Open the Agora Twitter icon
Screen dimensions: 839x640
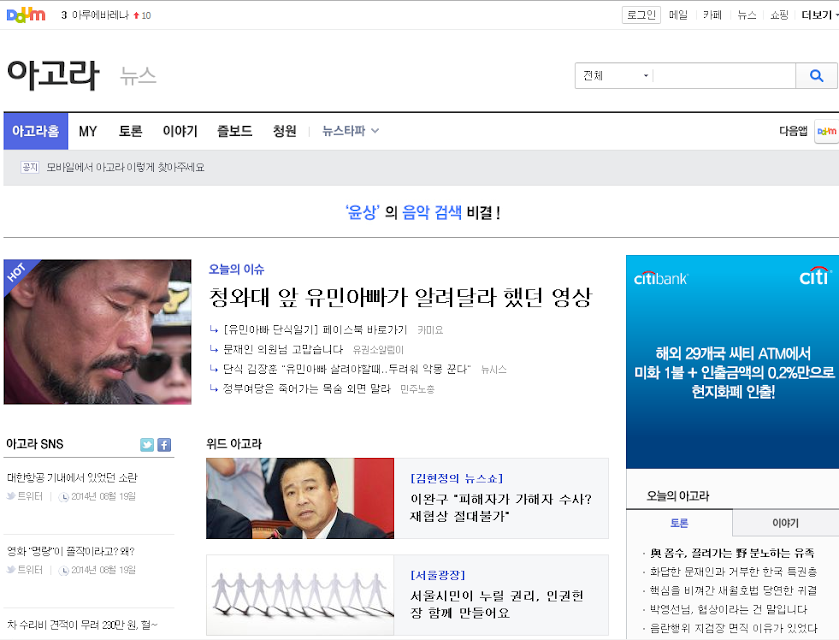click(147, 445)
